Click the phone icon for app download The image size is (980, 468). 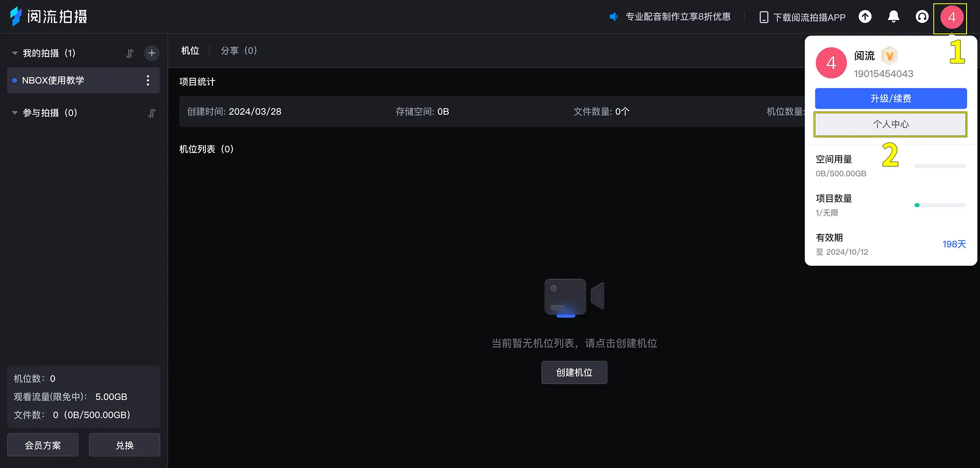point(764,17)
